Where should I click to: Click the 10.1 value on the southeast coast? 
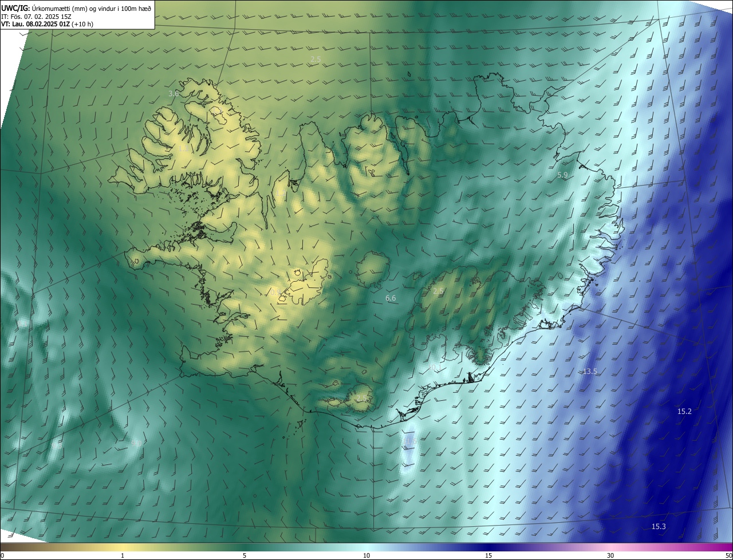tap(435, 367)
